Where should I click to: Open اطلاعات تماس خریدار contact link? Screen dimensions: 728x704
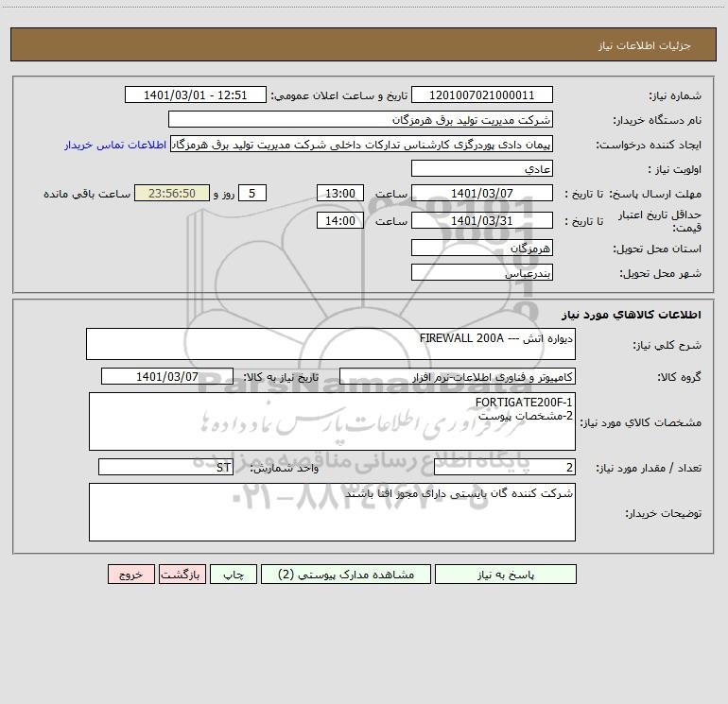(x=115, y=145)
